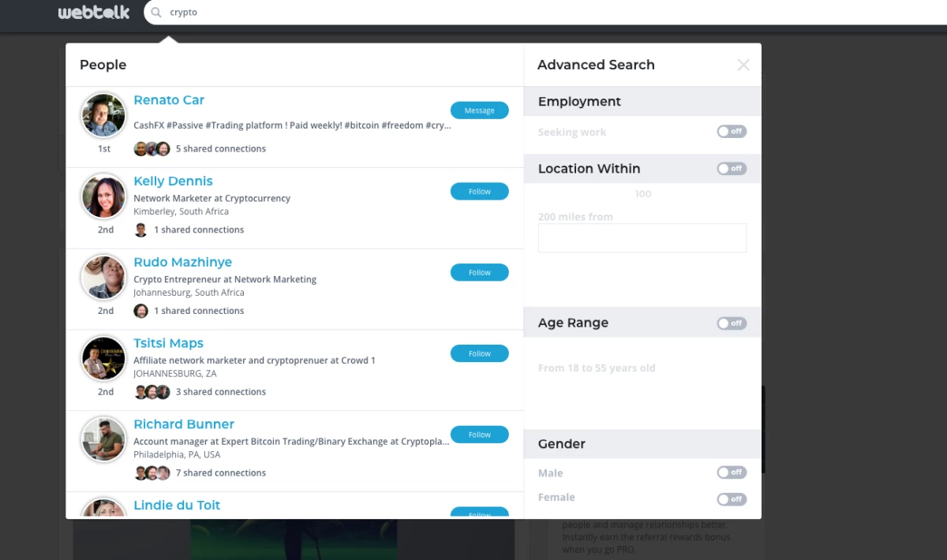Image resolution: width=947 pixels, height=560 pixels.
Task: Click the crypto search bar
Action: click(x=473, y=13)
